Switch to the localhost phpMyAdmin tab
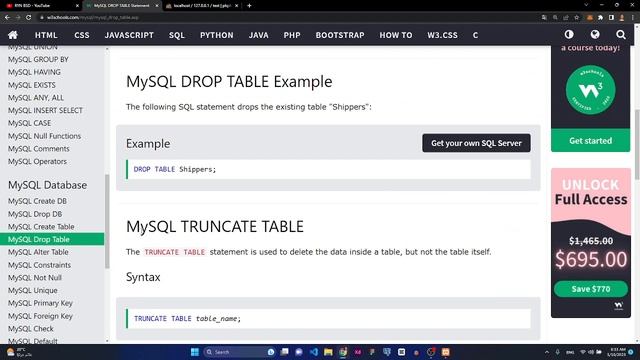 (x=202, y=6)
